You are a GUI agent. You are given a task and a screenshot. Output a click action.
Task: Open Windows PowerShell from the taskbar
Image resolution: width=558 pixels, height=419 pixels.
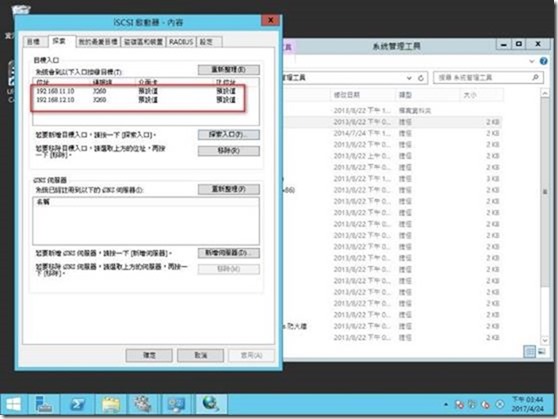(77, 404)
